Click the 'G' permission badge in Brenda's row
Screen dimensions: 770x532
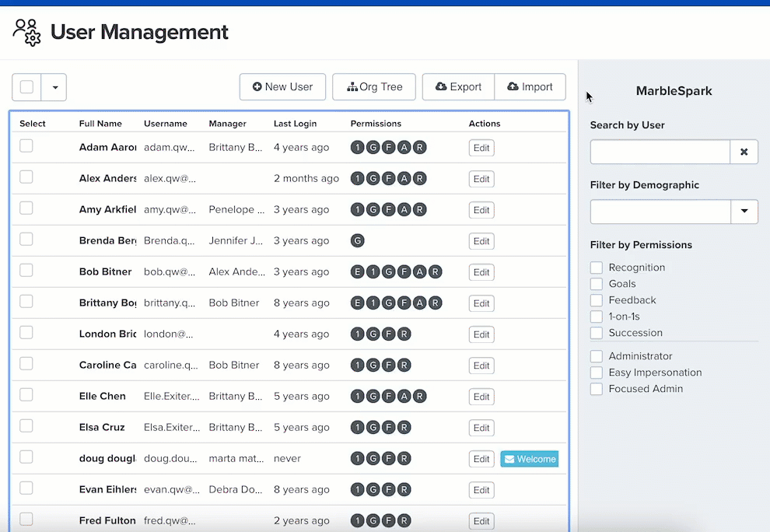point(358,240)
